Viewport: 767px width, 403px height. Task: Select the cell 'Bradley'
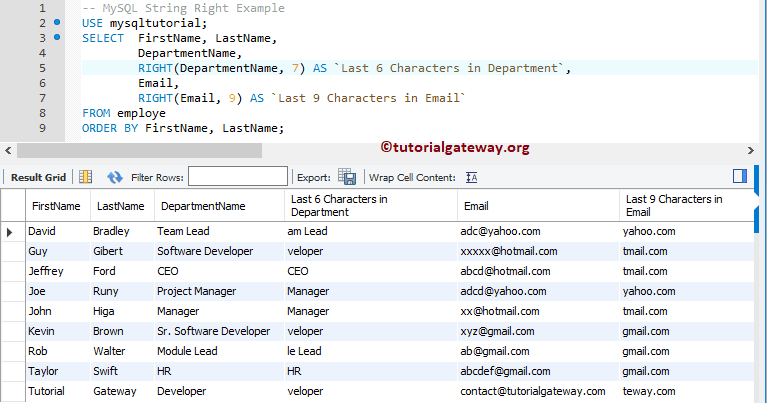coord(122,231)
